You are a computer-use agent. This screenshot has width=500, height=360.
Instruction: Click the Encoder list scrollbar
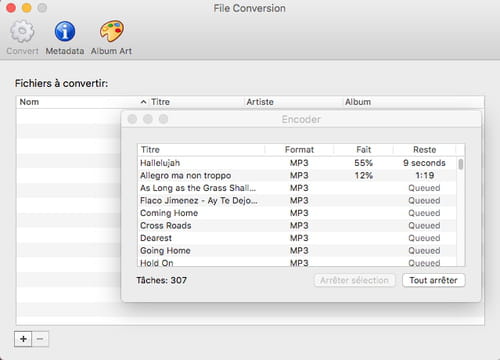click(461, 211)
